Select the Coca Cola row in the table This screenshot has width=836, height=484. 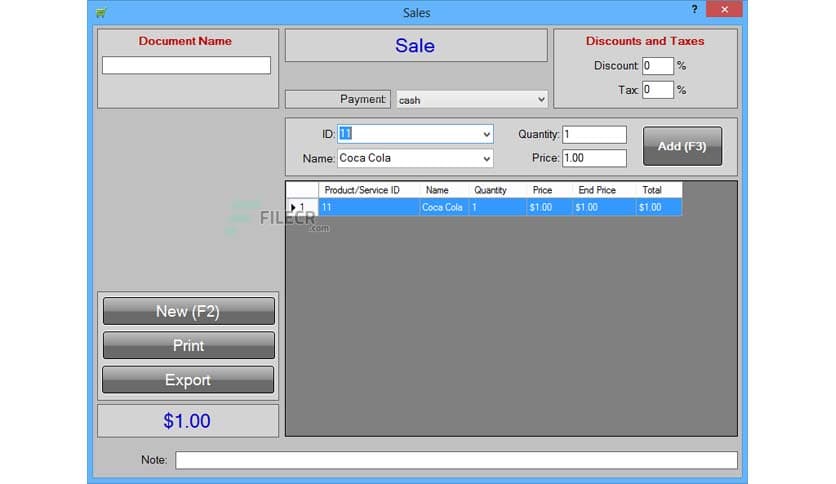[x=500, y=207]
